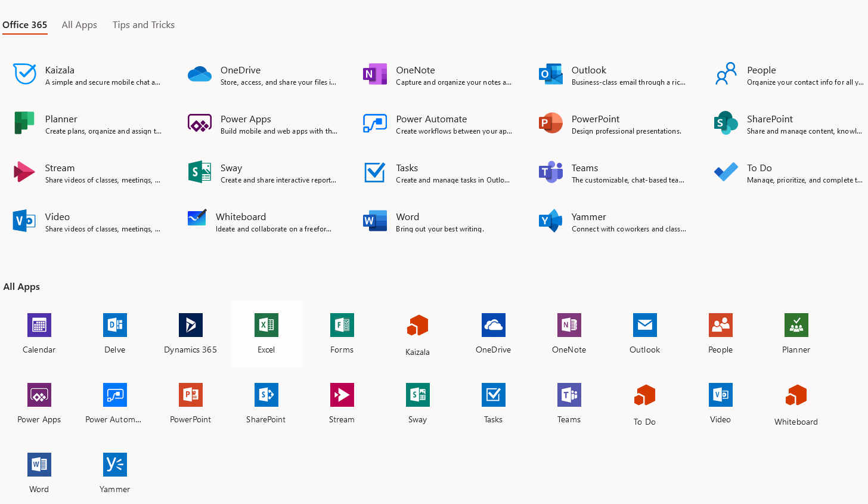Open the People tile in All Apps

coord(721,333)
